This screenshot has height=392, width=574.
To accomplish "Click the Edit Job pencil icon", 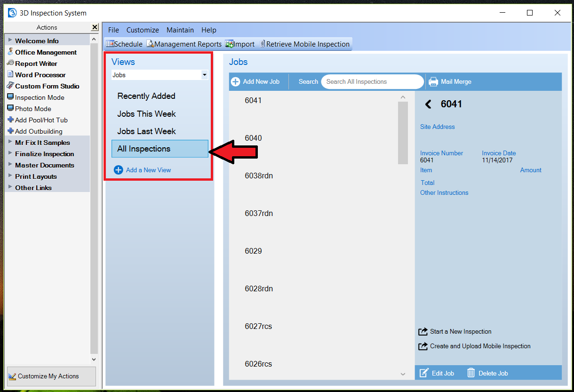I will (424, 373).
